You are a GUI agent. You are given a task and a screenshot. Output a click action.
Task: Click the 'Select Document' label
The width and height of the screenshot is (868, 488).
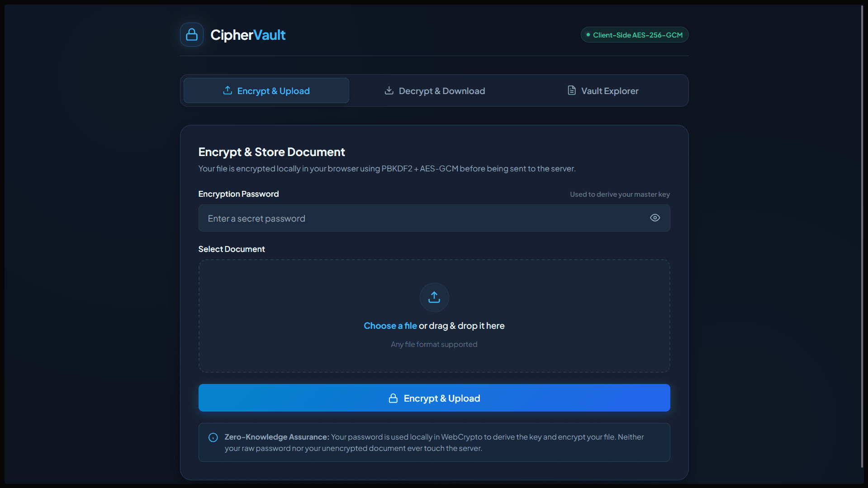pos(232,249)
